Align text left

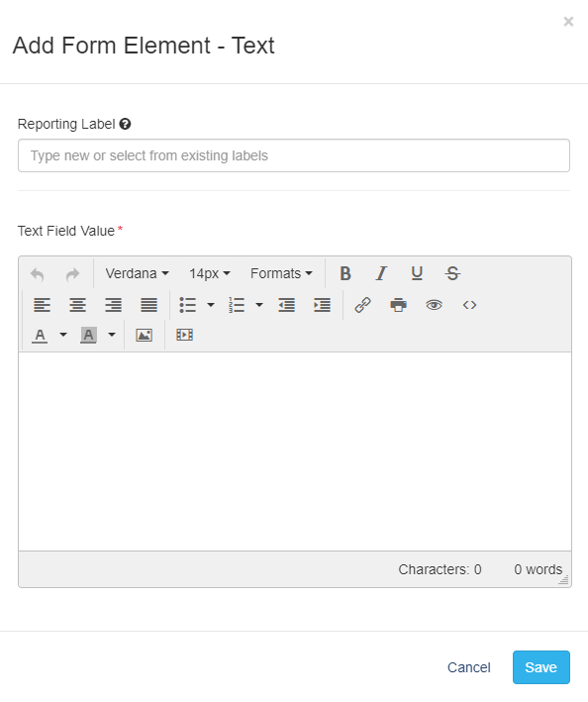coord(42,305)
